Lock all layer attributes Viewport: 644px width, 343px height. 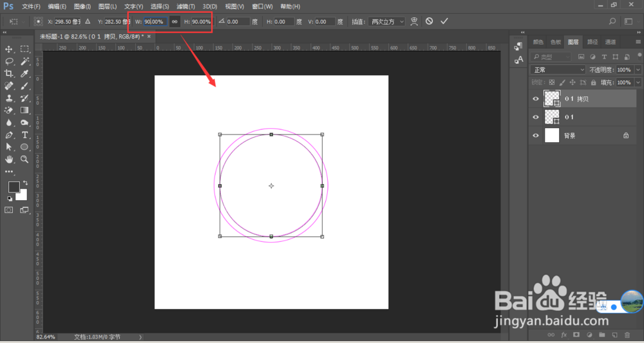[593, 82]
